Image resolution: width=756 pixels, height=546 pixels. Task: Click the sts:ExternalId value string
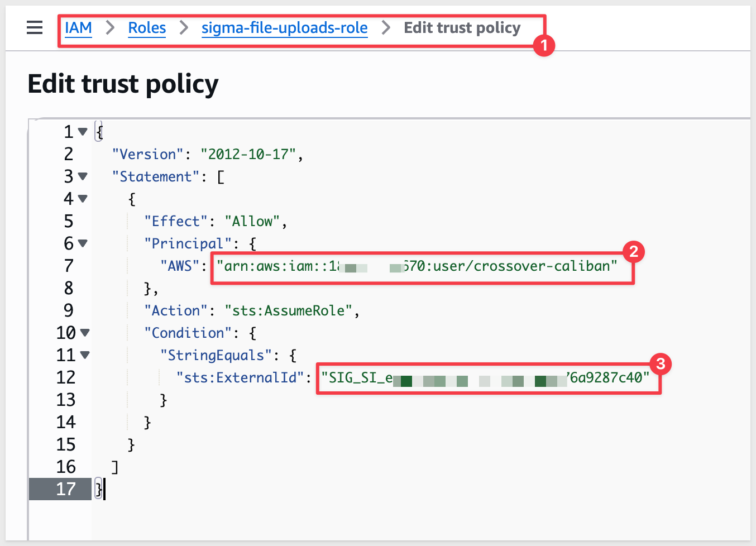(x=485, y=378)
